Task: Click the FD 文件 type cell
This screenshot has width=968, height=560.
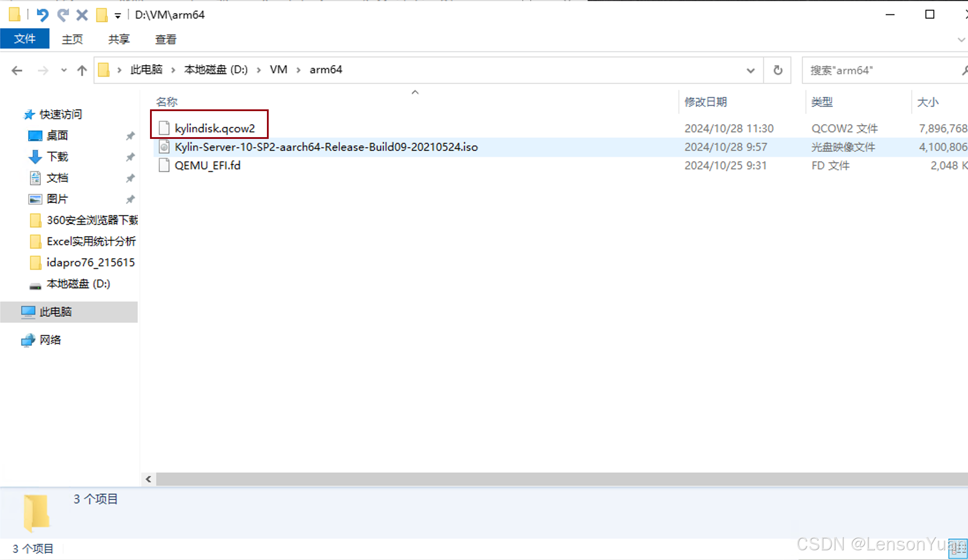Action: tap(830, 165)
